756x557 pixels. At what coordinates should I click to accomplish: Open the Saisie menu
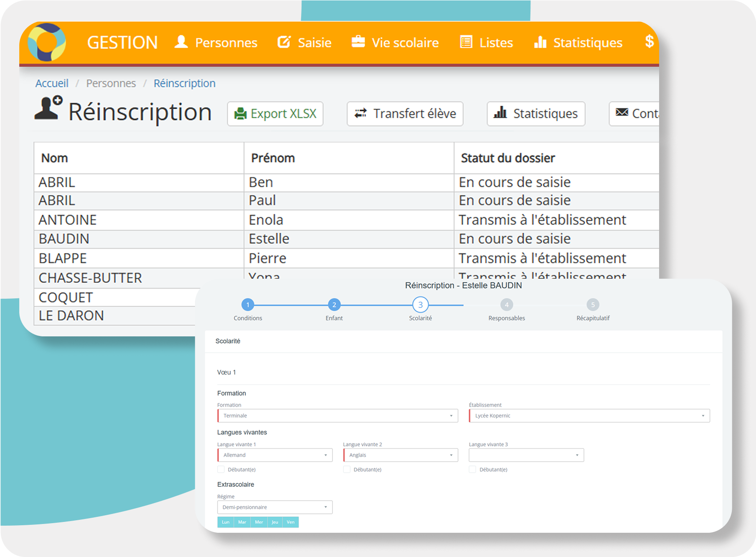(x=304, y=42)
